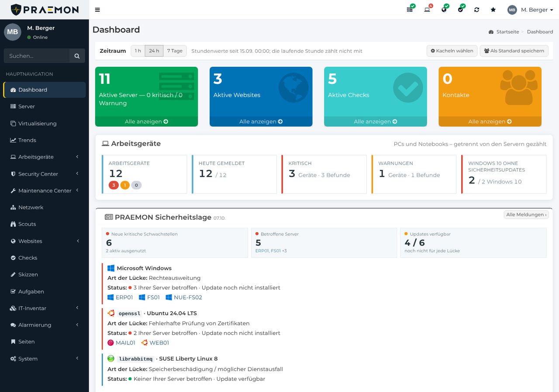The width and height of the screenshot is (559, 392).
Task: Expand the Alarmierung submenu
Action: click(77, 325)
